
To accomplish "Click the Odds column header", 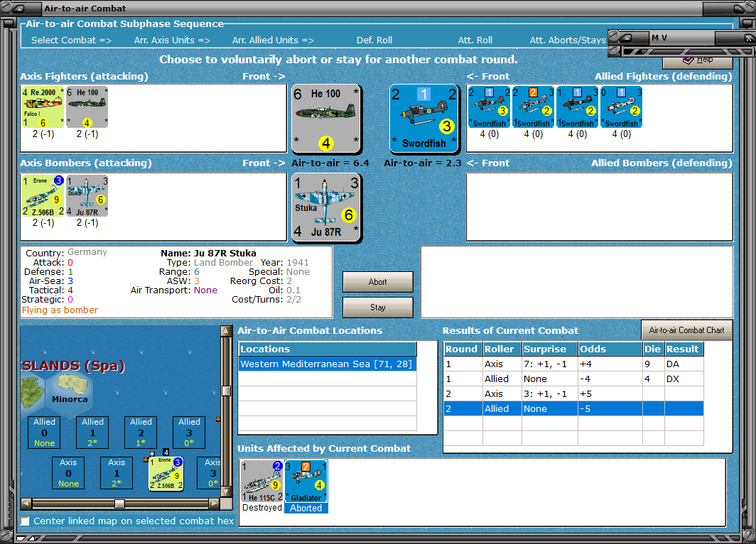I will click(610, 349).
